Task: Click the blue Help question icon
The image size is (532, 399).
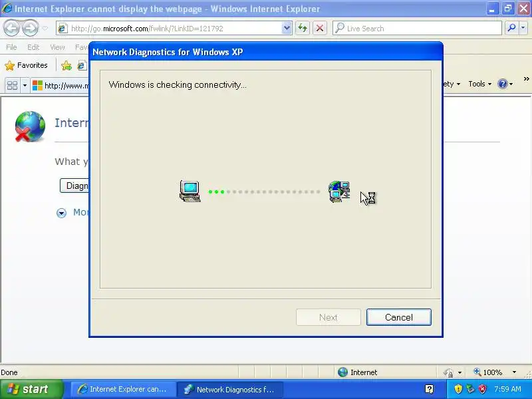Action: coord(503,84)
